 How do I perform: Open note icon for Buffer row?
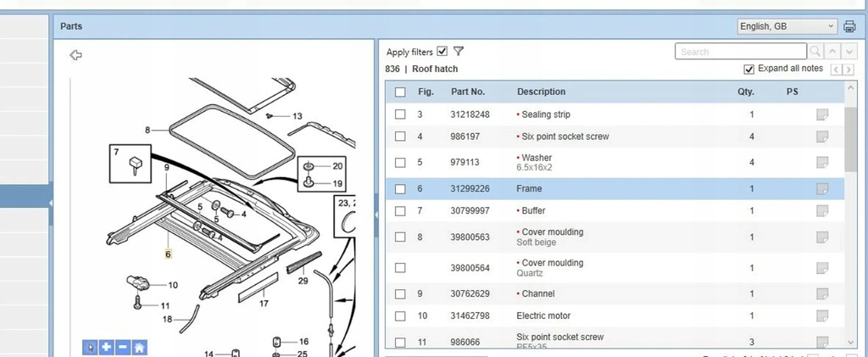point(822,211)
